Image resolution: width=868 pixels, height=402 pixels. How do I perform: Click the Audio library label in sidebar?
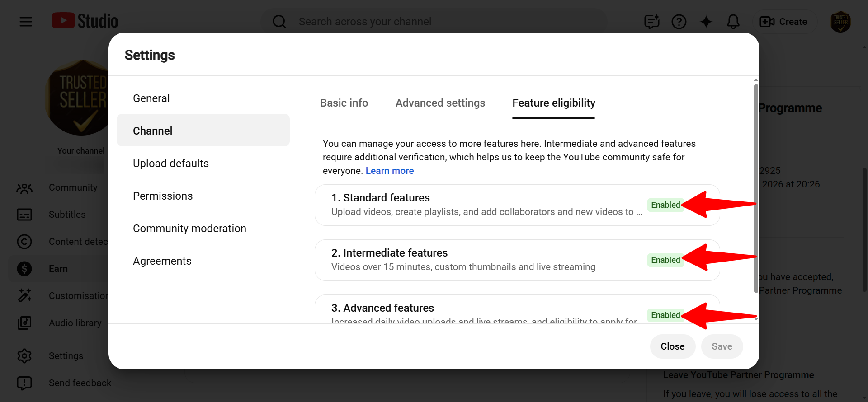coord(75,323)
